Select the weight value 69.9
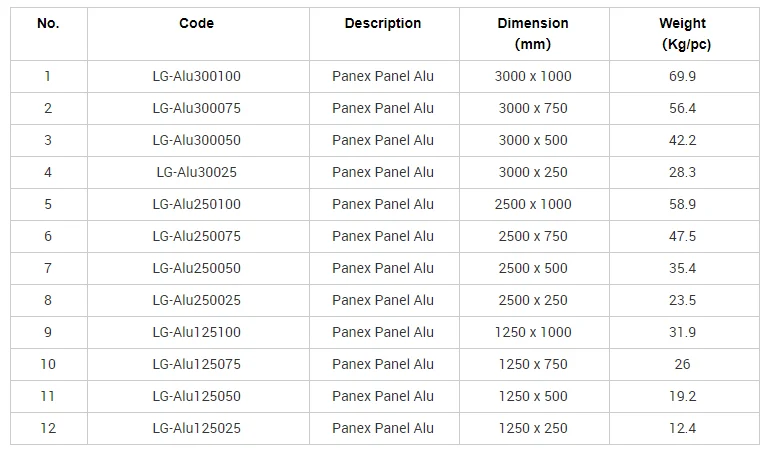 click(x=682, y=76)
